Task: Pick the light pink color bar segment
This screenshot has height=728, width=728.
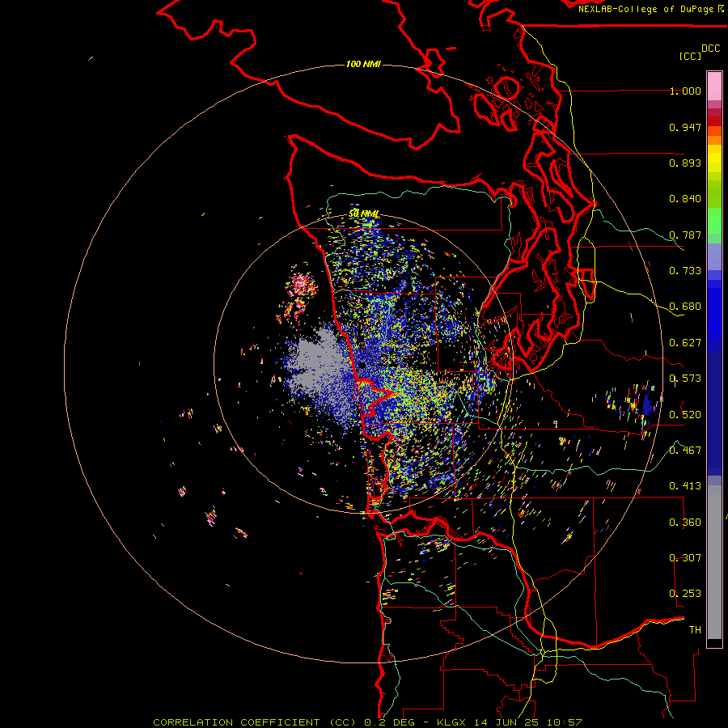Action: 714,86
